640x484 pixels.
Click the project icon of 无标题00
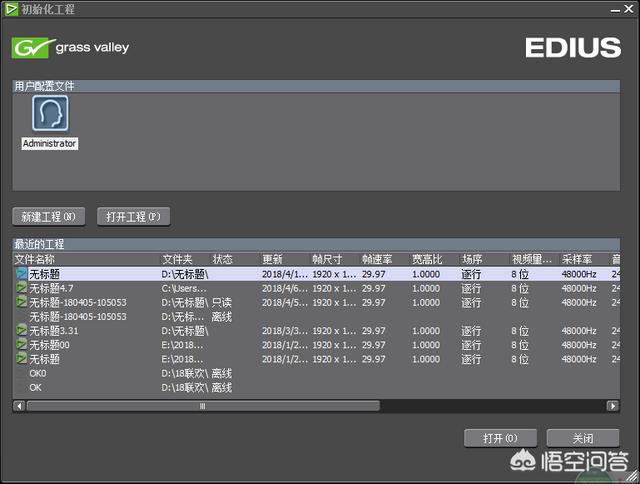(x=21, y=344)
